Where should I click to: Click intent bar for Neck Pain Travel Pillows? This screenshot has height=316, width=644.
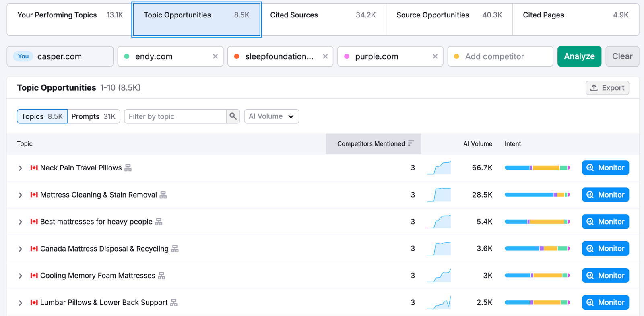tap(537, 168)
